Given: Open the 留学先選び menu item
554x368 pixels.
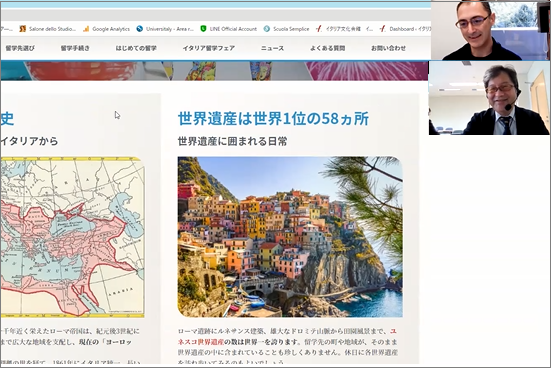Looking at the screenshot, I should tap(20, 48).
